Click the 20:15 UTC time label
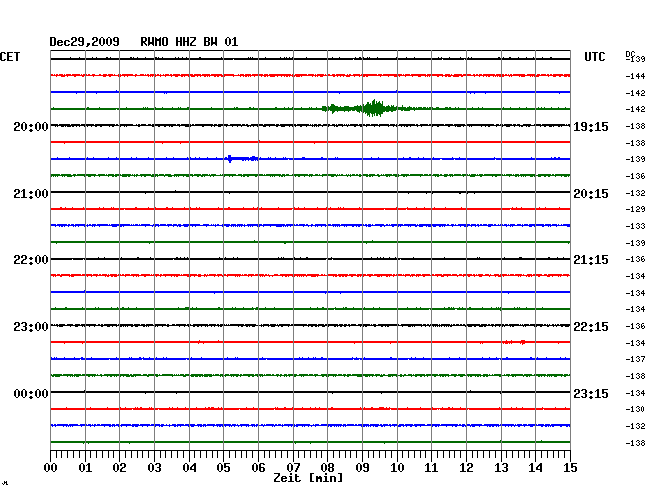650x494 pixels. [x=591, y=194]
